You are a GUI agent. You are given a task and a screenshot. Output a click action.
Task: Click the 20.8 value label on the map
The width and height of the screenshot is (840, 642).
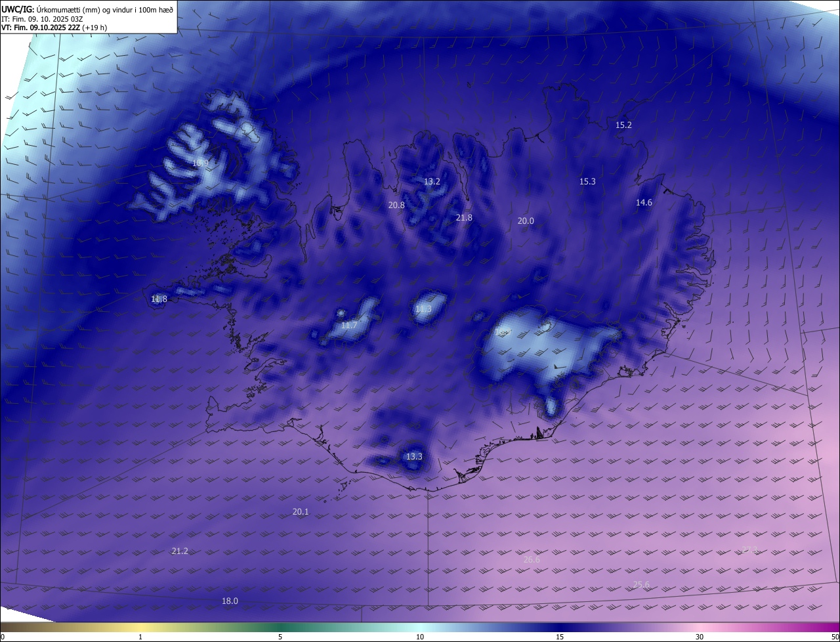[396, 205]
